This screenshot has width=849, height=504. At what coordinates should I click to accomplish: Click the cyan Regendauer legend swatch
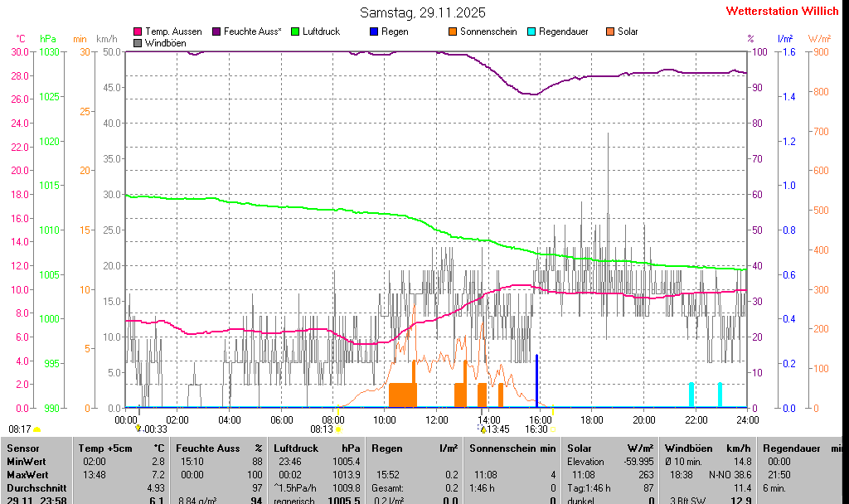[531, 31]
